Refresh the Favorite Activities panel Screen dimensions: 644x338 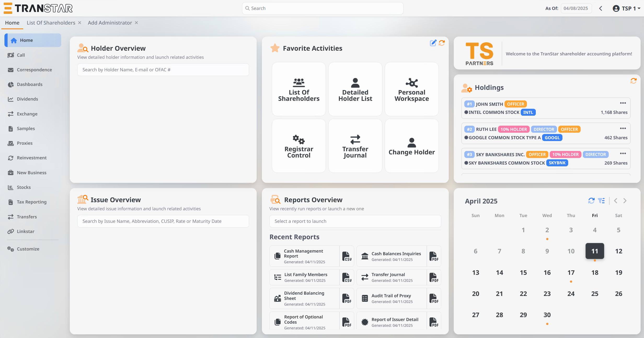point(442,43)
